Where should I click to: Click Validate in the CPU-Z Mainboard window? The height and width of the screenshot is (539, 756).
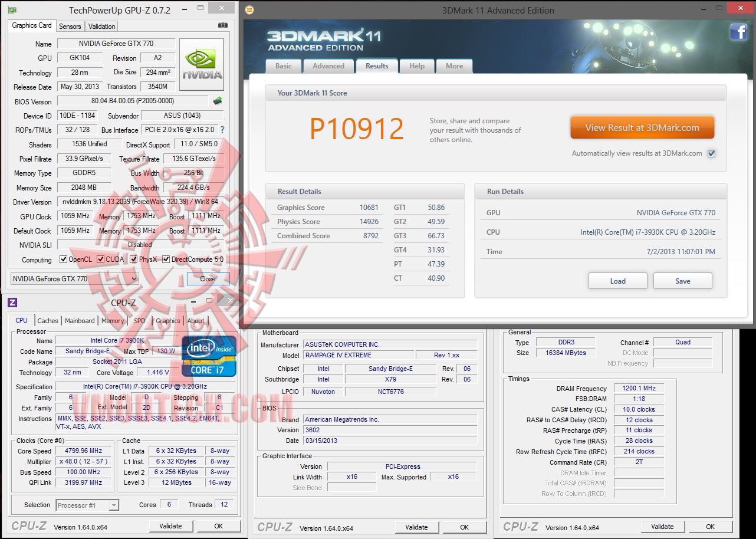(x=417, y=527)
